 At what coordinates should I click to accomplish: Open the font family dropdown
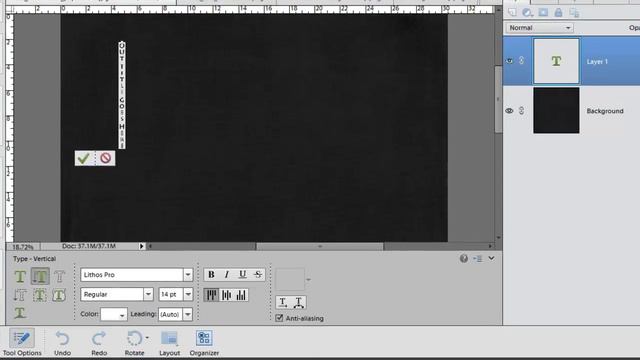(188, 275)
